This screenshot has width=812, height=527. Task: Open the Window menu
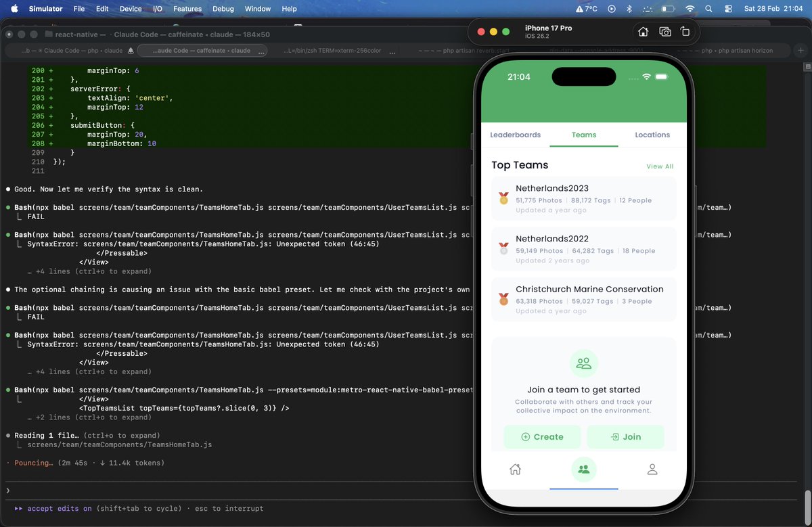click(258, 9)
